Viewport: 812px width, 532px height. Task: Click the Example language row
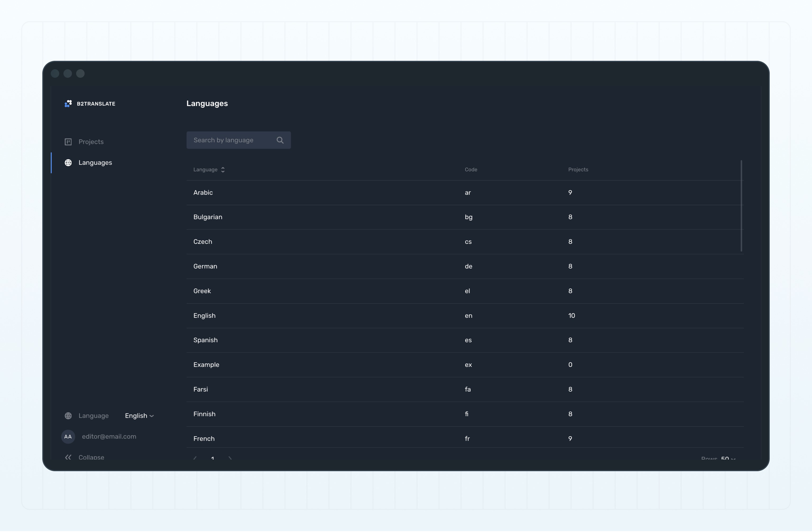click(206, 365)
